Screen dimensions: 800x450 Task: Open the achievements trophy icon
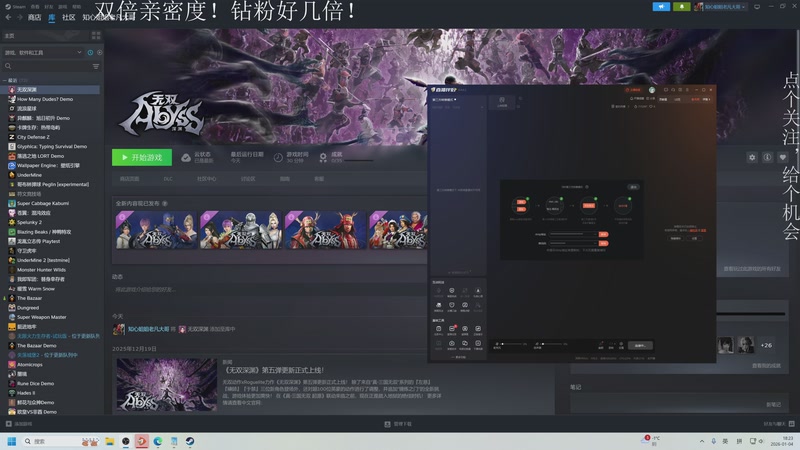[323, 158]
